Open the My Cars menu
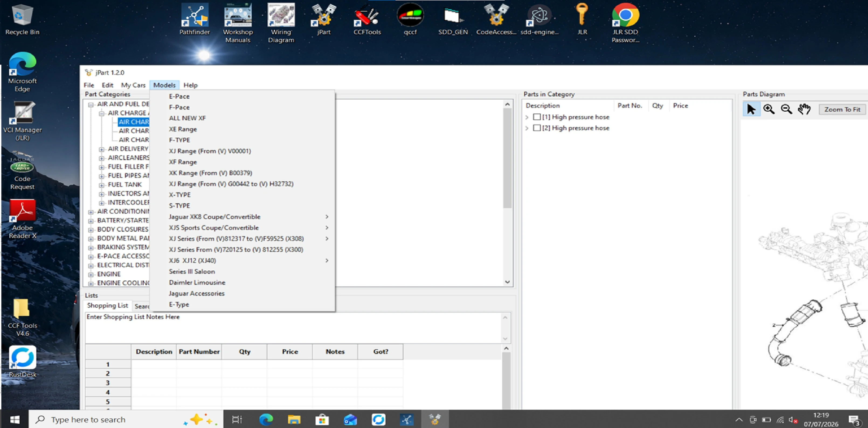This screenshot has height=428, width=868. 133,85
